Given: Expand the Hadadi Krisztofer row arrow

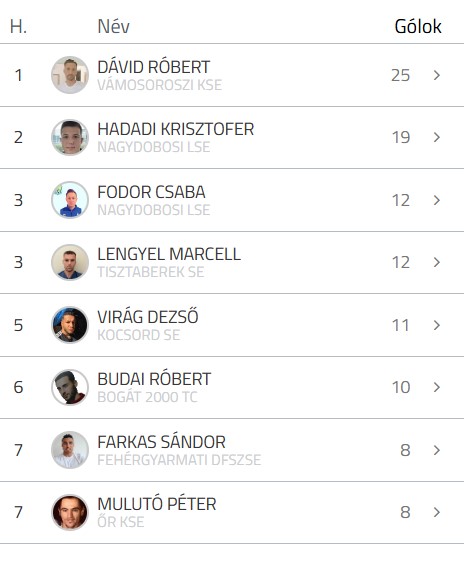Looking at the screenshot, I should click(437, 137).
